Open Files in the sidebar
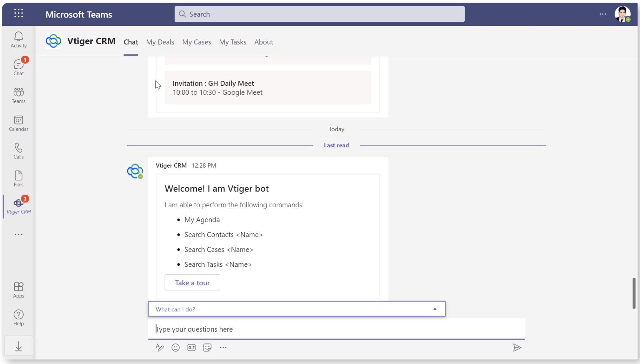 coord(18,179)
